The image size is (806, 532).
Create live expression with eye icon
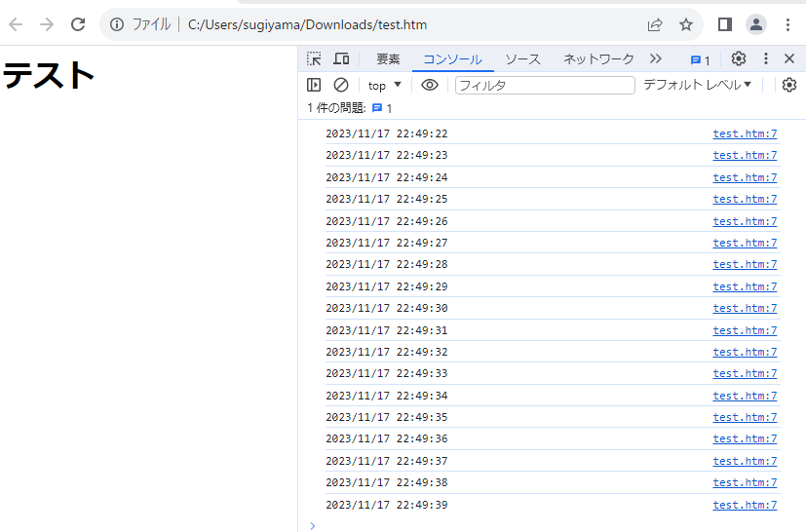[430, 86]
